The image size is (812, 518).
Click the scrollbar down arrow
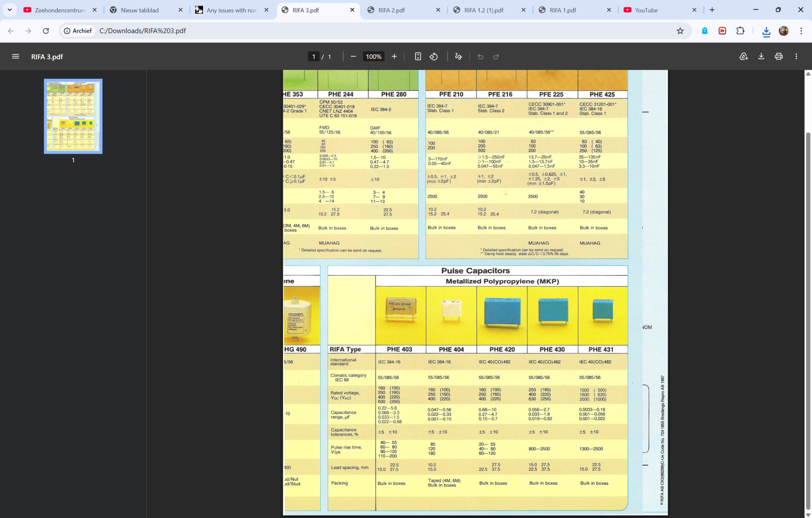[808, 514]
